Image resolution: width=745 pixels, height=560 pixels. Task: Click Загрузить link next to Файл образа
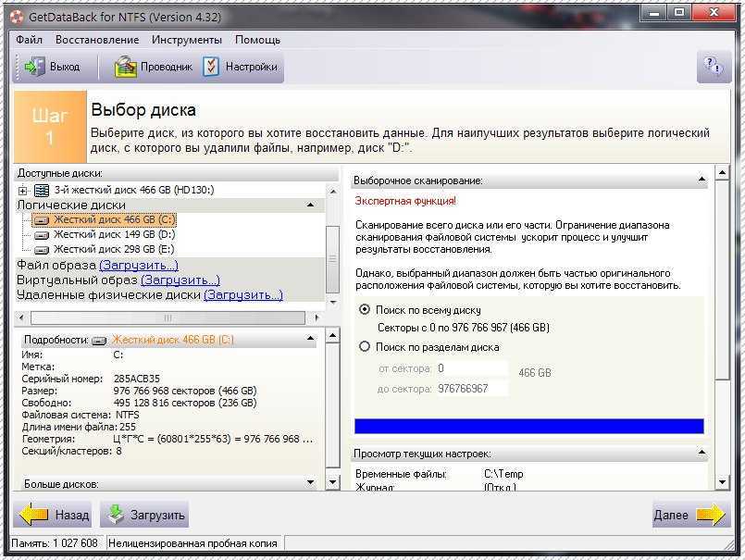click(x=139, y=266)
